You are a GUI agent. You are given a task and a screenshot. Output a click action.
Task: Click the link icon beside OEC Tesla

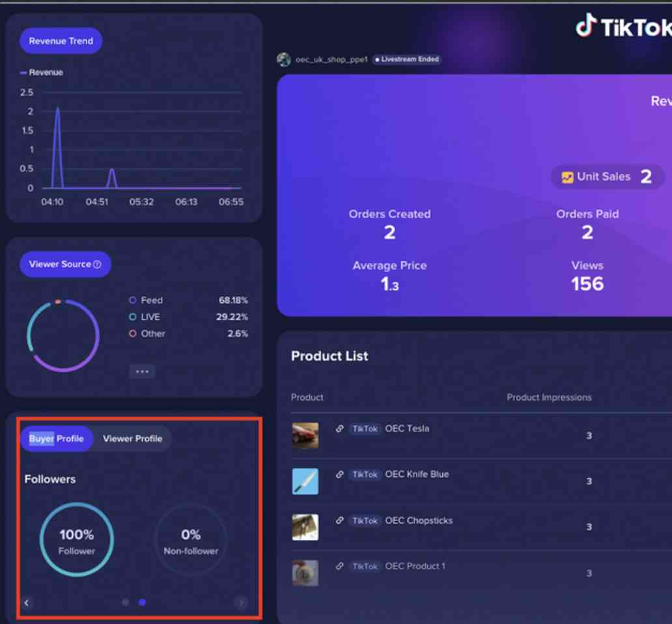coord(339,429)
